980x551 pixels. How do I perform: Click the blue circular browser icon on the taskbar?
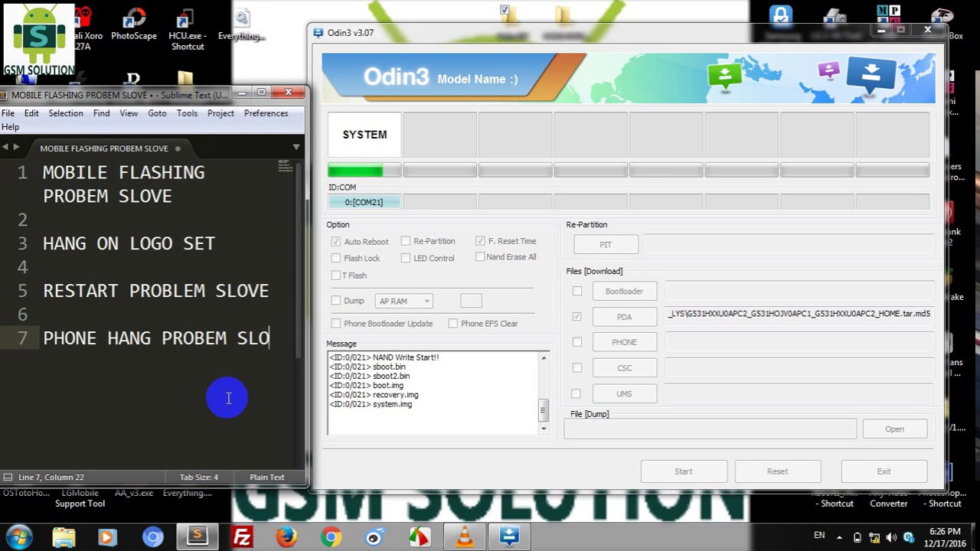[x=152, y=537]
